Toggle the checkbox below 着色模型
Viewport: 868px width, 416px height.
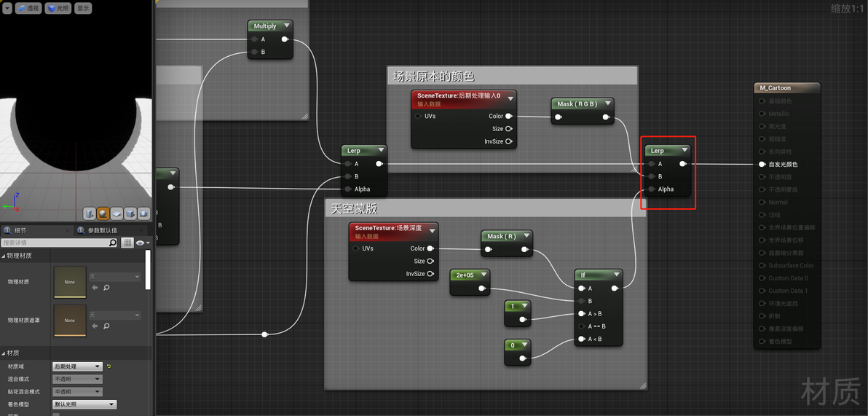pos(56,415)
